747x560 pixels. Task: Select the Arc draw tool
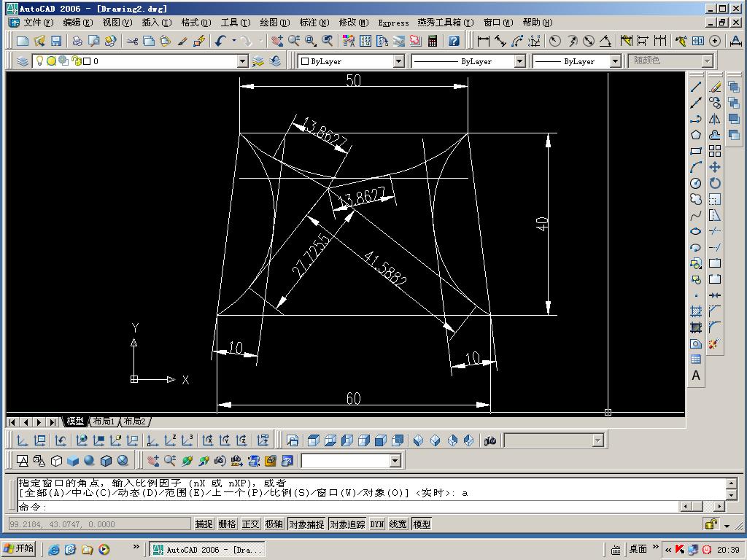point(696,167)
